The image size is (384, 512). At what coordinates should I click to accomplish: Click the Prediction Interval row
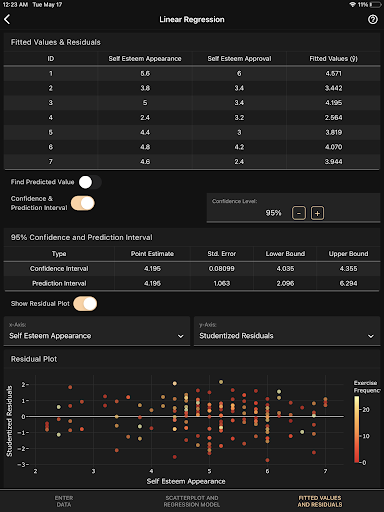pos(192,283)
